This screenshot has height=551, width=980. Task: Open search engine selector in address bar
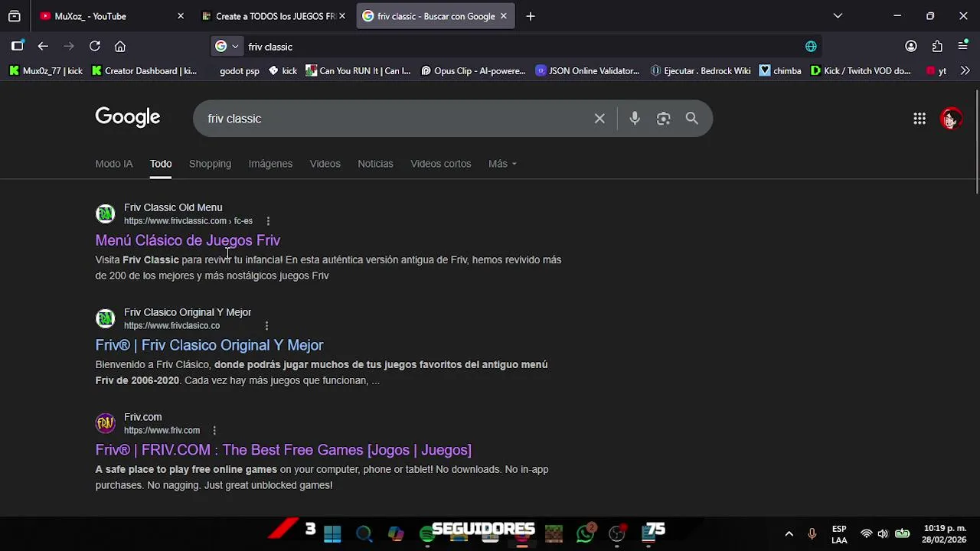pos(227,47)
